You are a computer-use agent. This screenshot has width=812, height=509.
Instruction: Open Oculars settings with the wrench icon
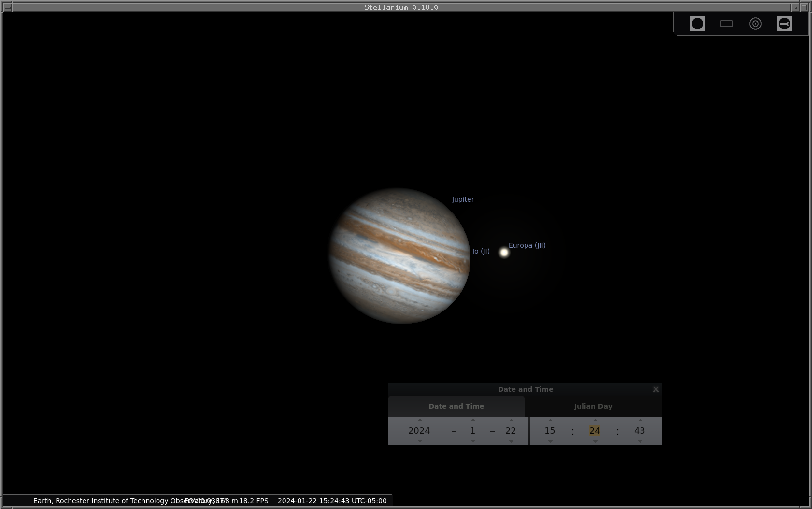pos(784,24)
